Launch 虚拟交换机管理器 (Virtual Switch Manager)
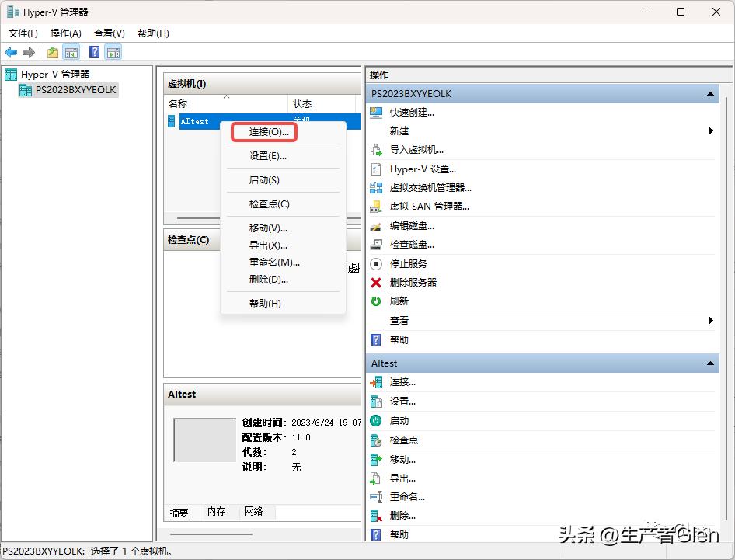The image size is (735, 560). click(428, 187)
